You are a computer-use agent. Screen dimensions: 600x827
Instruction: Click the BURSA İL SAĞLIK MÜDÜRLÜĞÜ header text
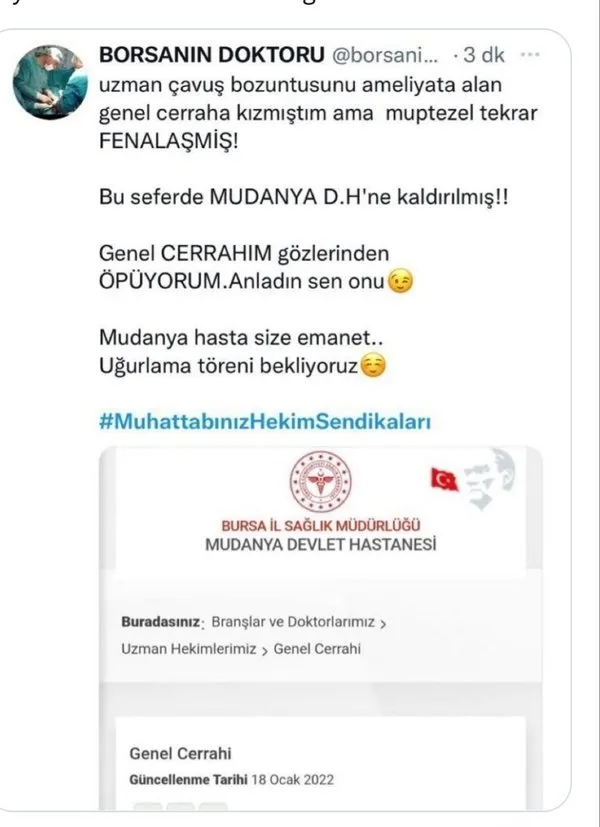(321, 525)
